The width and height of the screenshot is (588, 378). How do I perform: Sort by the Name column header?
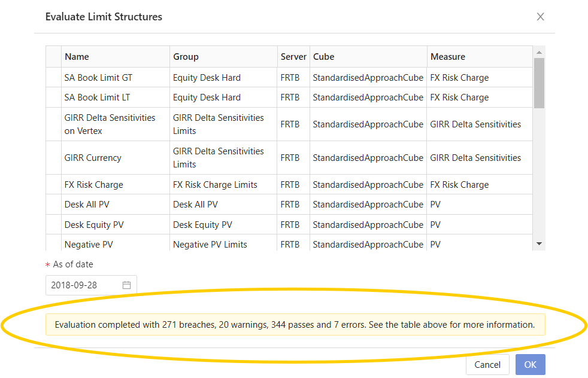(77, 57)
